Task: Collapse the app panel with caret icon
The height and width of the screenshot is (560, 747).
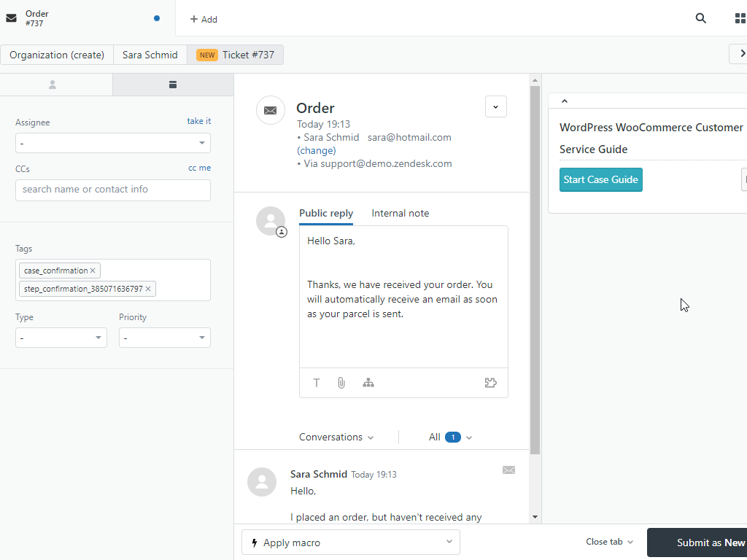Action: tap(565, 101)
